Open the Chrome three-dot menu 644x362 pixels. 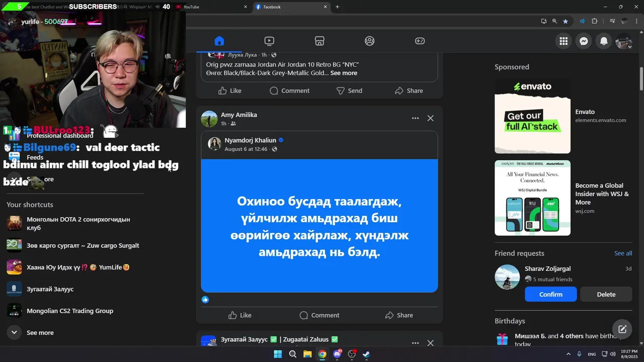coord(636,21)
